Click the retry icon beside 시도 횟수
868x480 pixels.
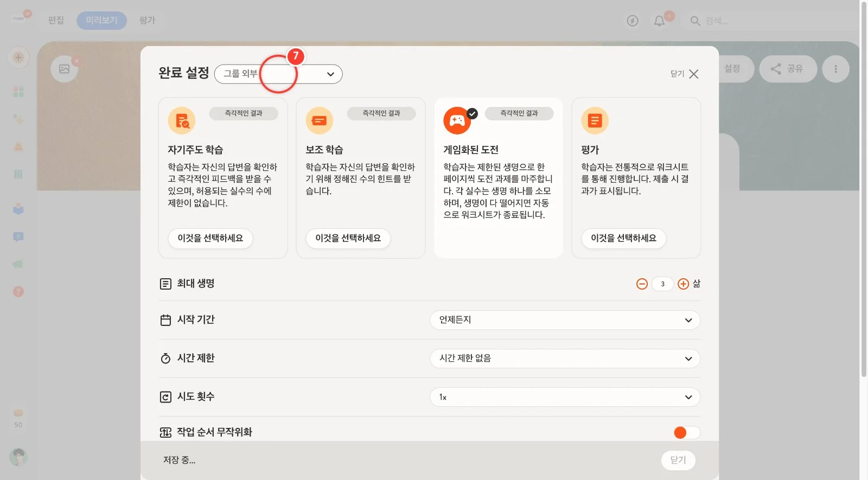[x=165, y=397]
